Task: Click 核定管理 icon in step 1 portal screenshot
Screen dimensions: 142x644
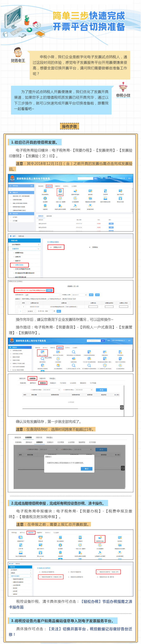Action: point(45,198)
